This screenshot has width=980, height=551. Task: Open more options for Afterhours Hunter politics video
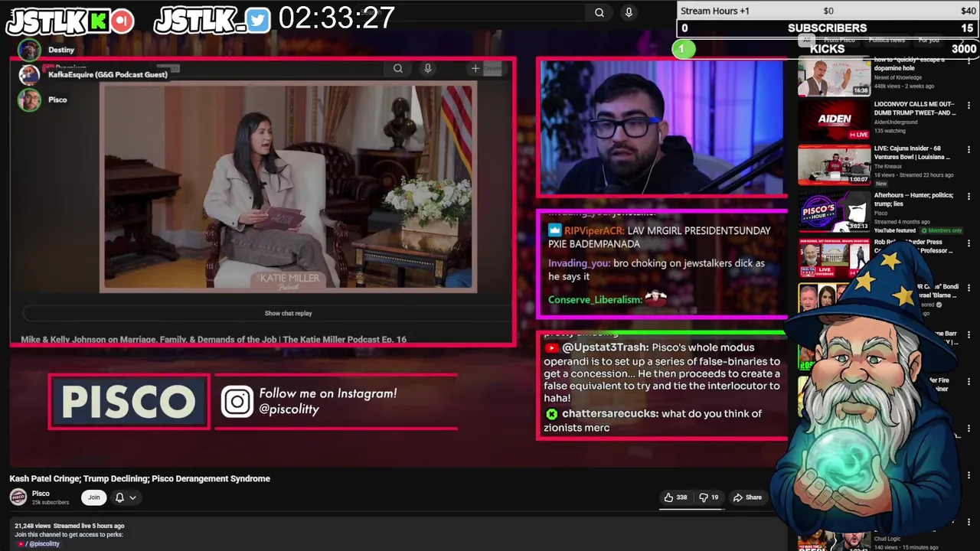969,197
